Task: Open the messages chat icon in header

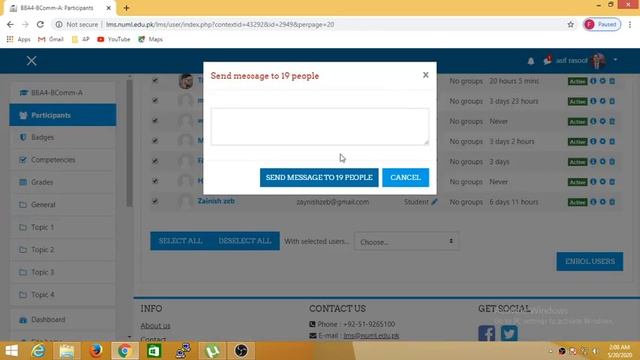Action: [x=547, y=61]
